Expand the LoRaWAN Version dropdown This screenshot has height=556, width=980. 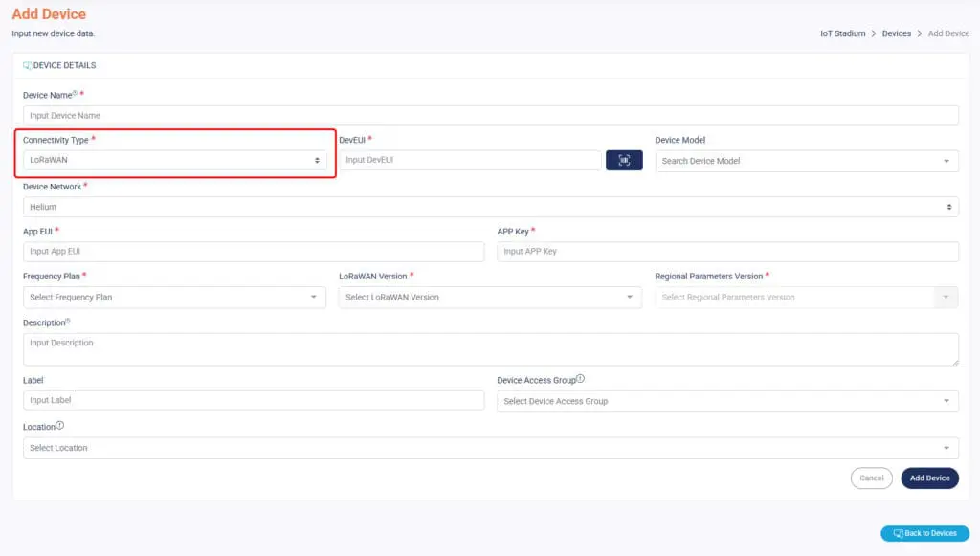click(490, 298)
